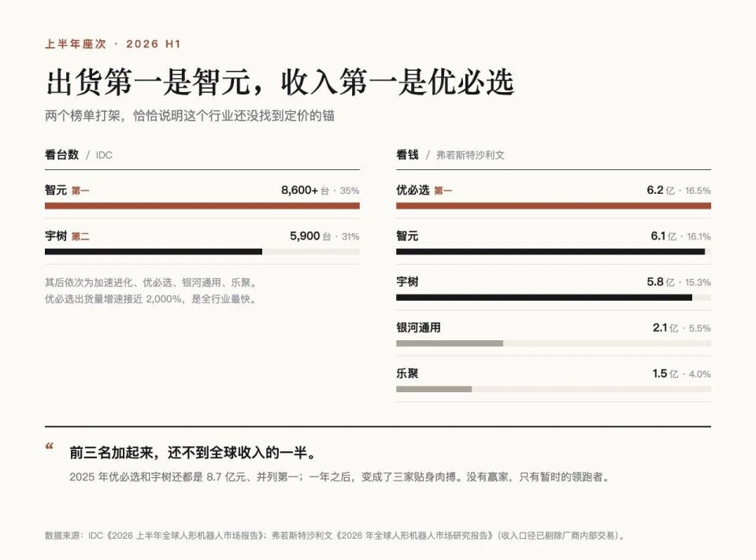
Task: Click the '2.1 亿' revenue value
Action: 665,328
